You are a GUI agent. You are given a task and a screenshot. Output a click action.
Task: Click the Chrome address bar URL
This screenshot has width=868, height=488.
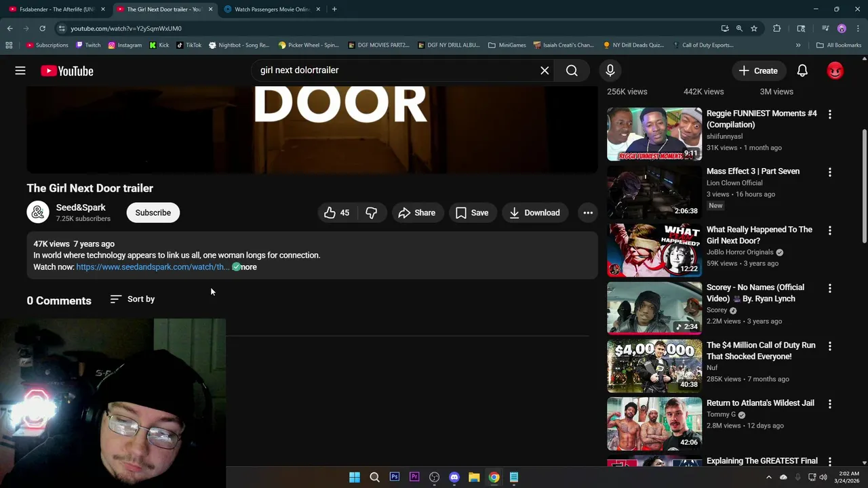pyautogui.click(x=126, y=28)
